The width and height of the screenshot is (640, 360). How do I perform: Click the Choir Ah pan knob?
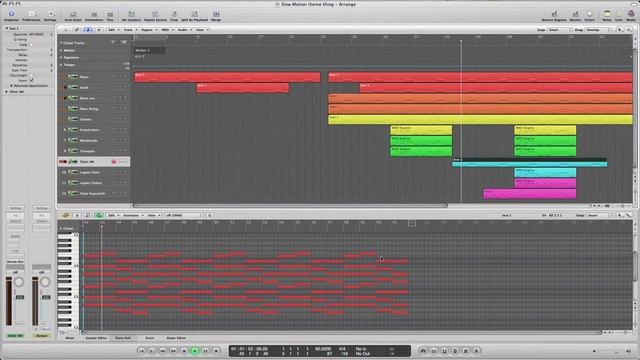point(19,282)
